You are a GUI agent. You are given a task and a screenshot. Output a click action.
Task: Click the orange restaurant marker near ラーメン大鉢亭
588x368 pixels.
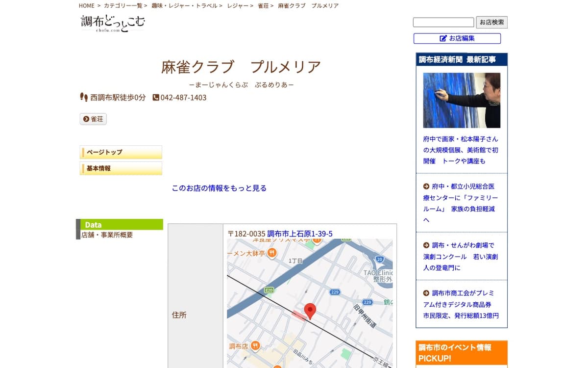click(x=272, y=254)
